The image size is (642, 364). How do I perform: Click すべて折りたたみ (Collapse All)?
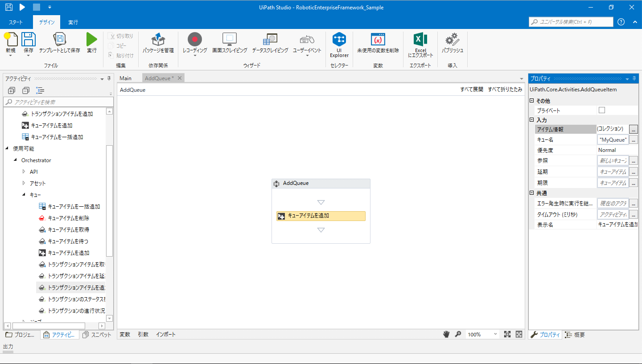pyautogui.click(x=505, y=90)
